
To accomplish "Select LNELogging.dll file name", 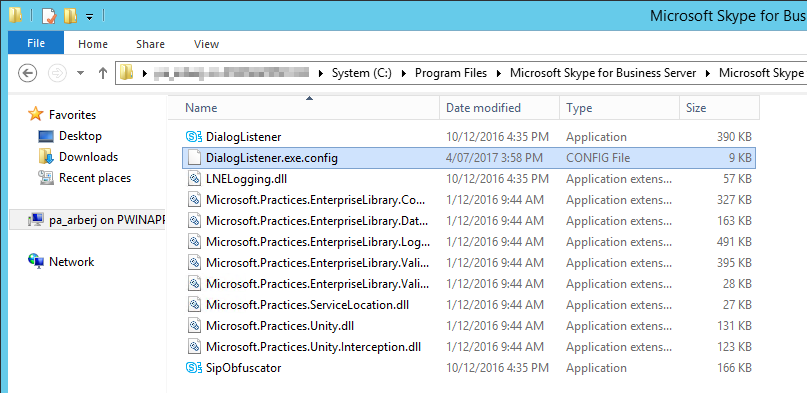I will click(247, 179).
